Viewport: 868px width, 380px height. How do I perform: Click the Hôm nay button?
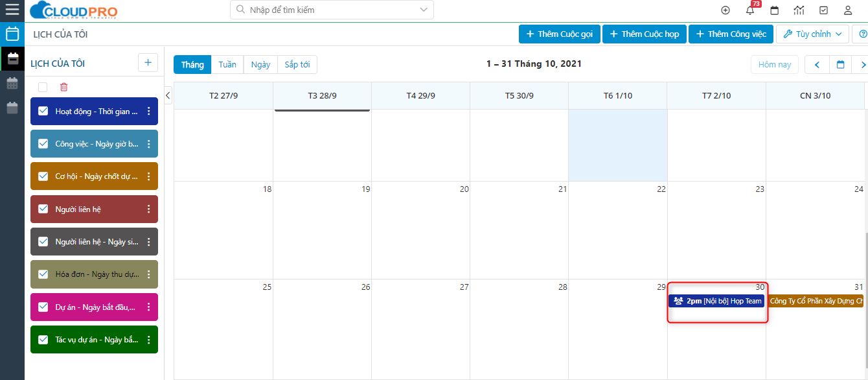[x=775, y=65]
